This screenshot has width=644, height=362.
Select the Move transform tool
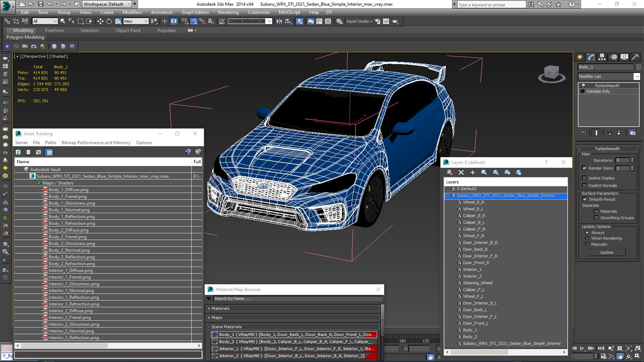[x=100, y=21]
